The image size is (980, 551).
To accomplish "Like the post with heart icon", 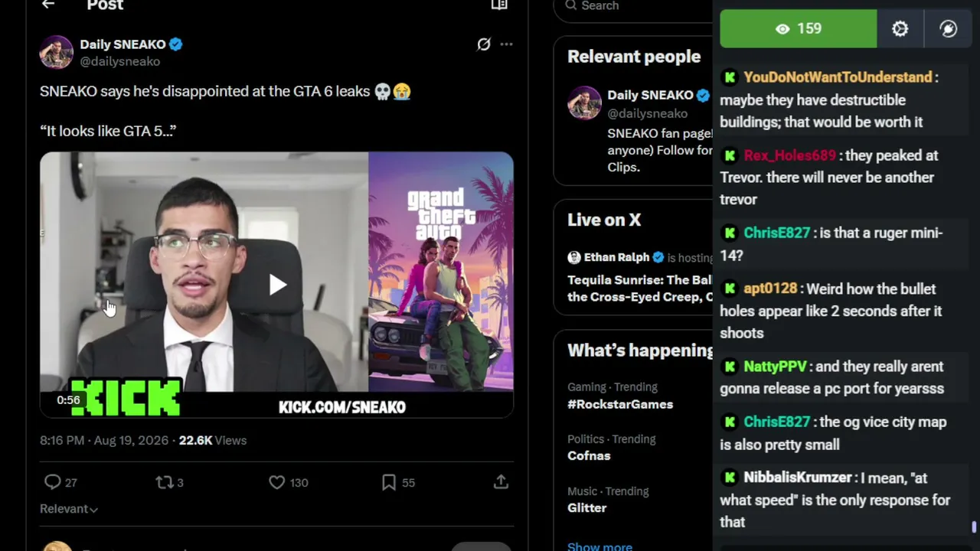I will click(x=276, y=482).
